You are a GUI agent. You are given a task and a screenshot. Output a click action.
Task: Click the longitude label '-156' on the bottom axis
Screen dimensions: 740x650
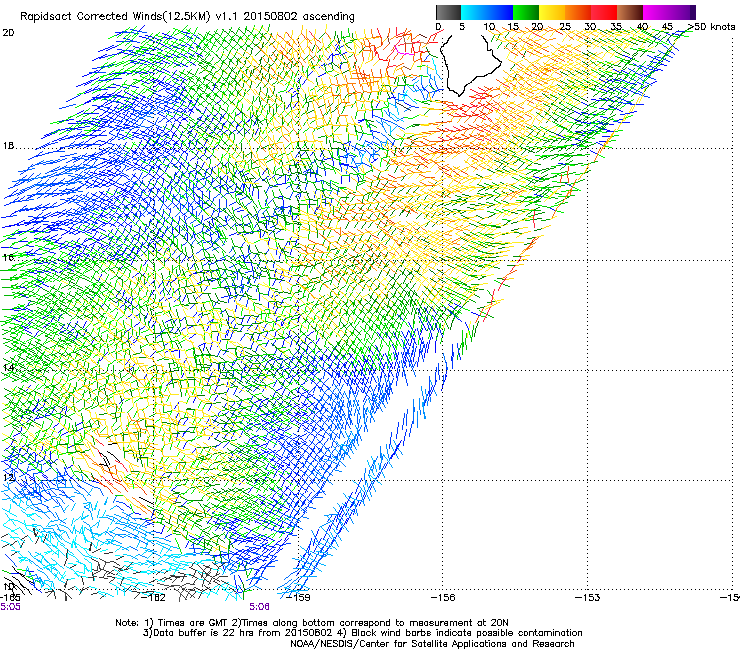click(x=443, y=598)
